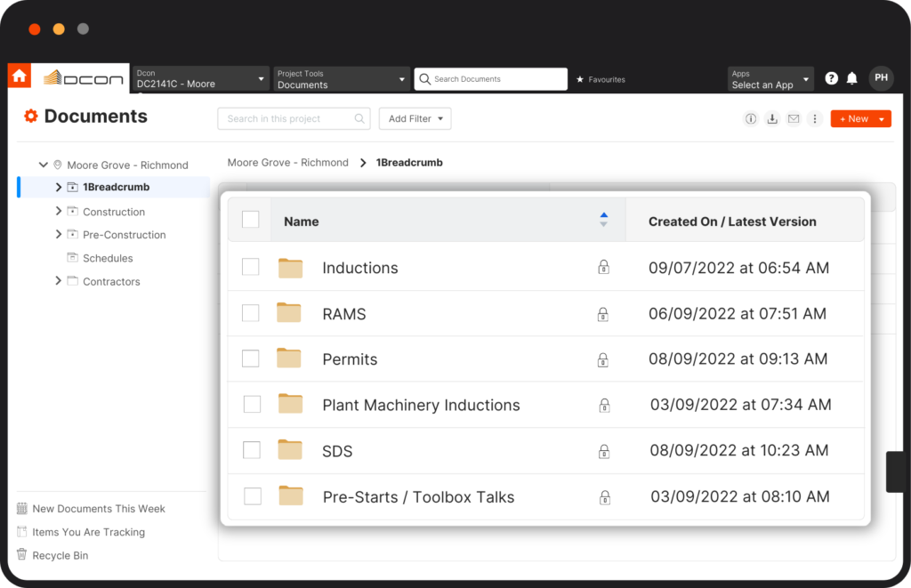Click the Created On / Latest Version header
Image resolution: width=911 pixels, height=588 pixels.
pyautogui.click(x=732, y=222)
